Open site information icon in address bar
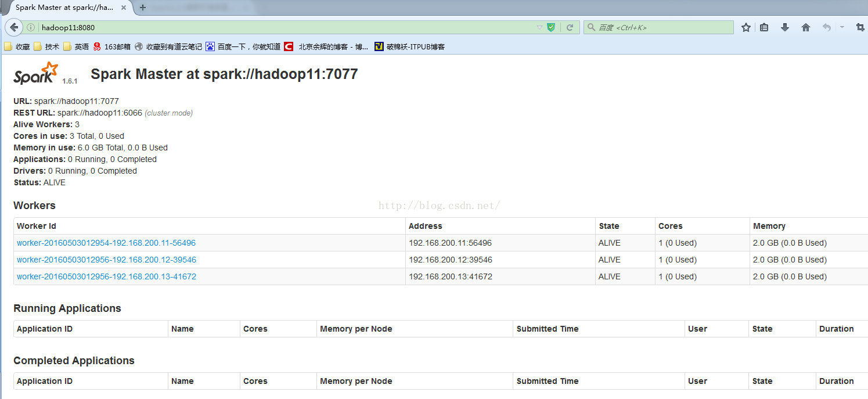868x399 pixels. tap(31, 27)
